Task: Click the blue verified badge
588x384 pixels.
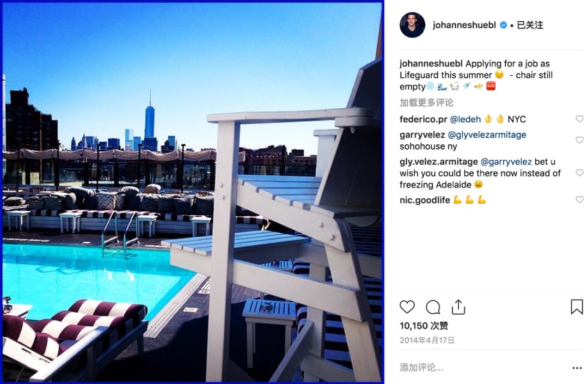Action: (x=503, y=25)
